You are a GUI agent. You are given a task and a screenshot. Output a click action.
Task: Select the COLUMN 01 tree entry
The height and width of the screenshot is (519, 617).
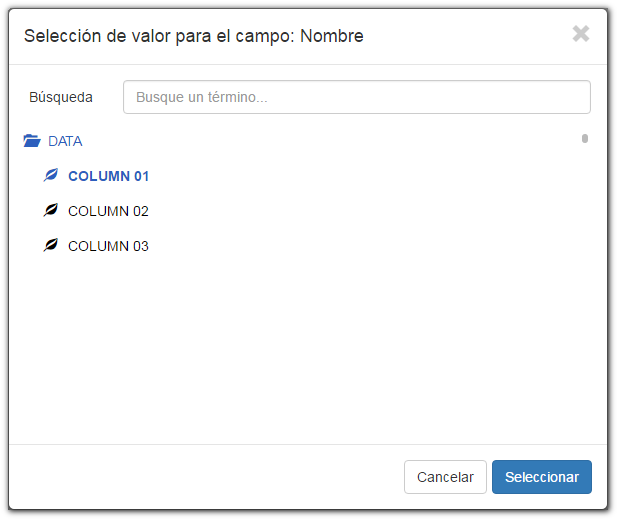click(x=108, y=176)
